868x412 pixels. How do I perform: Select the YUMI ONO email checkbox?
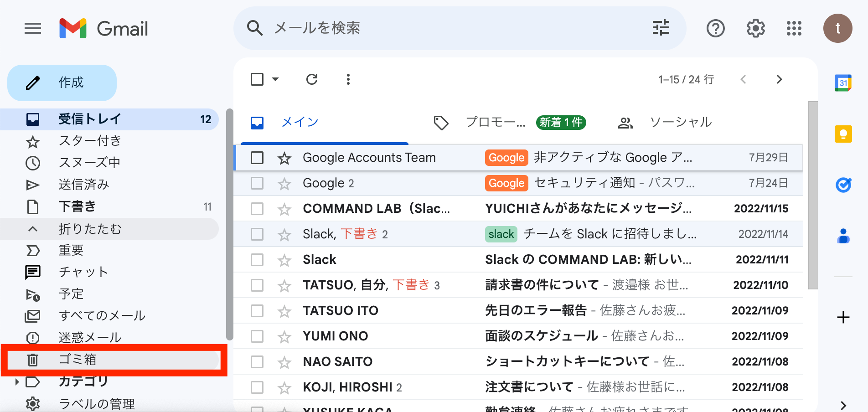click(257, 336)
